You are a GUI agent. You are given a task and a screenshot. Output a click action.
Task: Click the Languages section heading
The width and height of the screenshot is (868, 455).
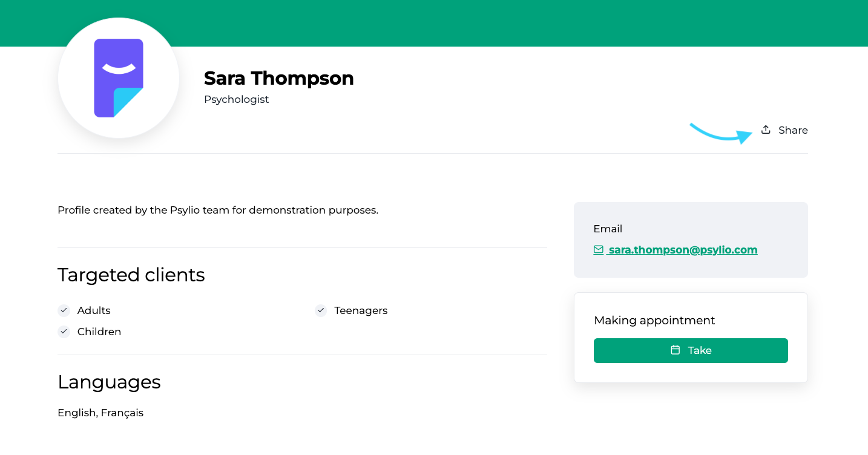click(x=109, y=382)
